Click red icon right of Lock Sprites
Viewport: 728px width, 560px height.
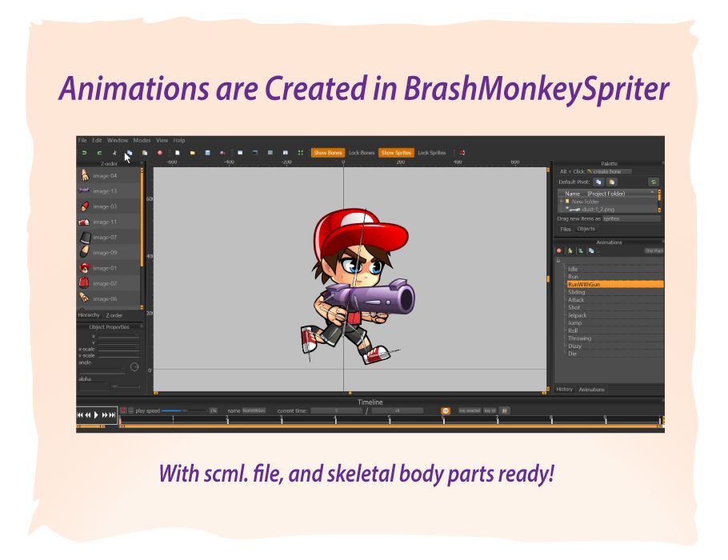462,153
